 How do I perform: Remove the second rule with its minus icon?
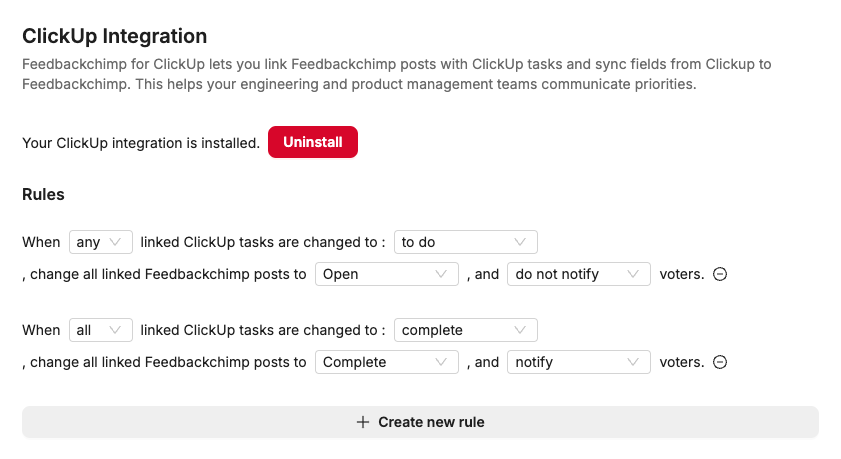pos(720,362)
